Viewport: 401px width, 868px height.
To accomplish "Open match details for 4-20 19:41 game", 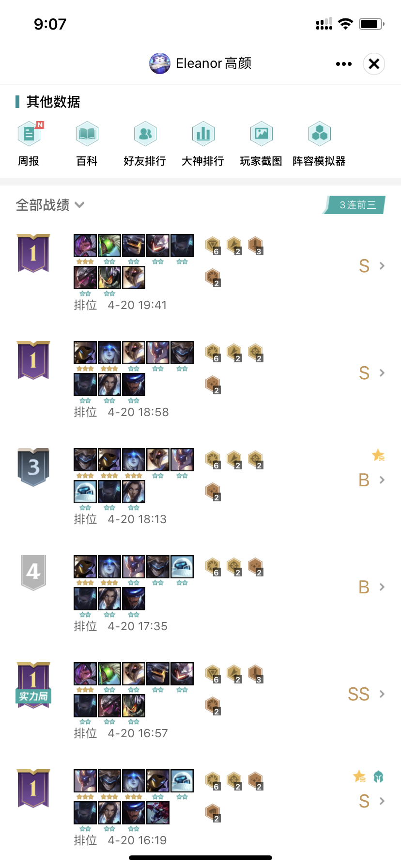I will click(x=200, y=273).
